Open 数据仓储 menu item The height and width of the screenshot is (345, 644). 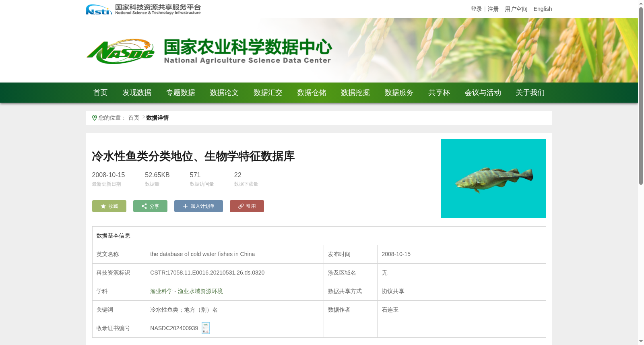pyautogui.click(x=312, y=93)
